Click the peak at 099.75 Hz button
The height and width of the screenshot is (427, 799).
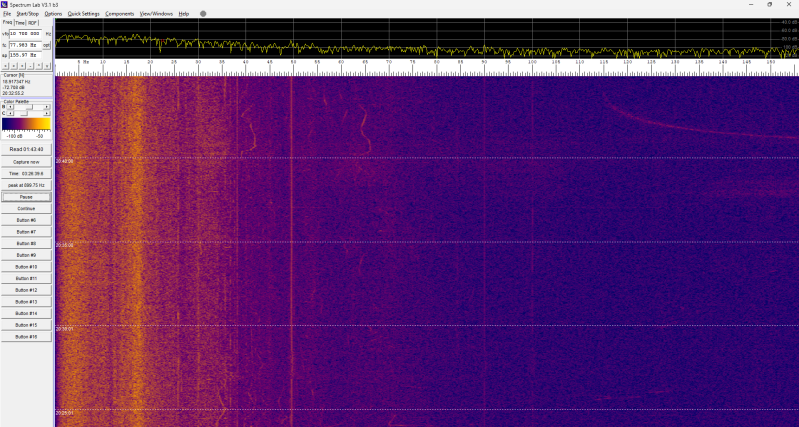coord(26,185)
